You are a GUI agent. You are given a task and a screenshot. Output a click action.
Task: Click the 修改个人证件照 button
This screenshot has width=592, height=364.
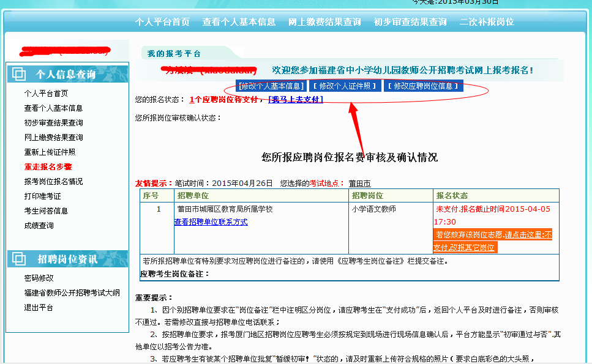point(345,86)
